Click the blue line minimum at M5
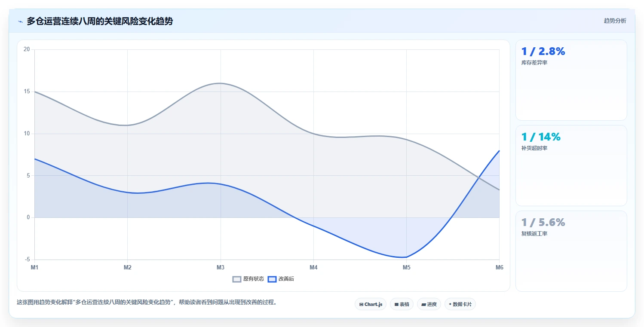The width and height of the screenshot is (644, 327). (x=406, y=257)
